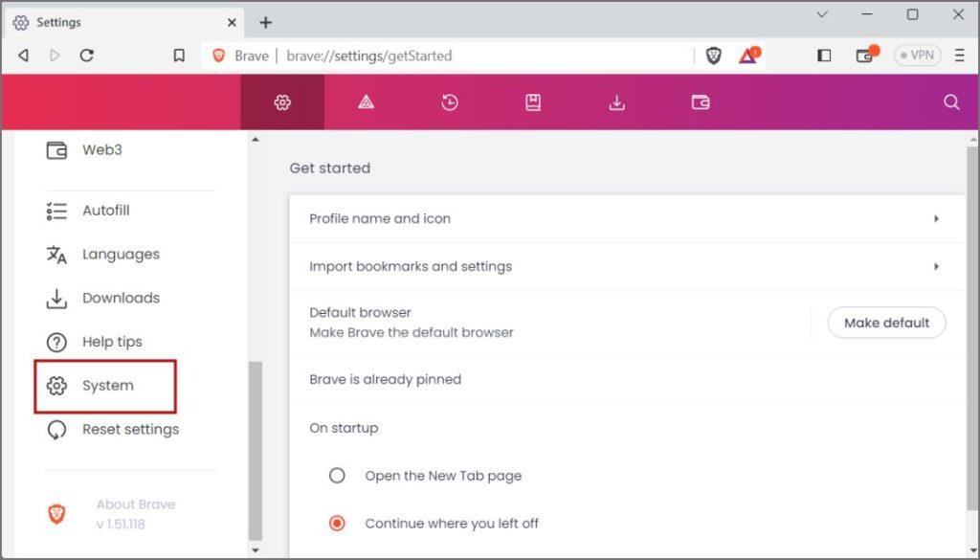Viewport: 980px width, 560px height.
Task: Select Continue where you left off radio
Action: tap(337, 523)
